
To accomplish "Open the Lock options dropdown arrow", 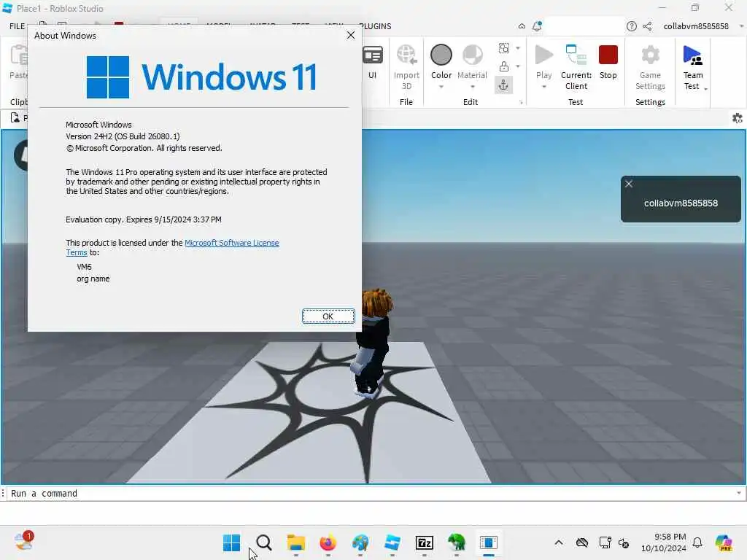I will 518,66.
